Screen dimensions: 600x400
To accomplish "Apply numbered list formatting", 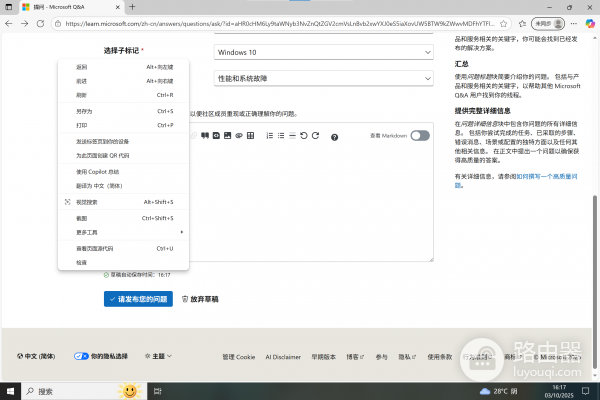I will [x=269, y=136].
